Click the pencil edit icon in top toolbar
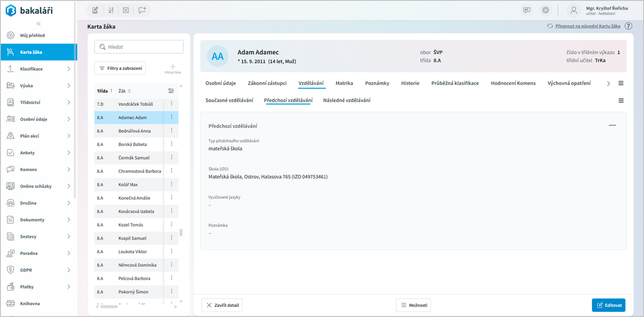This screenshot has height=317, width=644. [x=95, y=10]
